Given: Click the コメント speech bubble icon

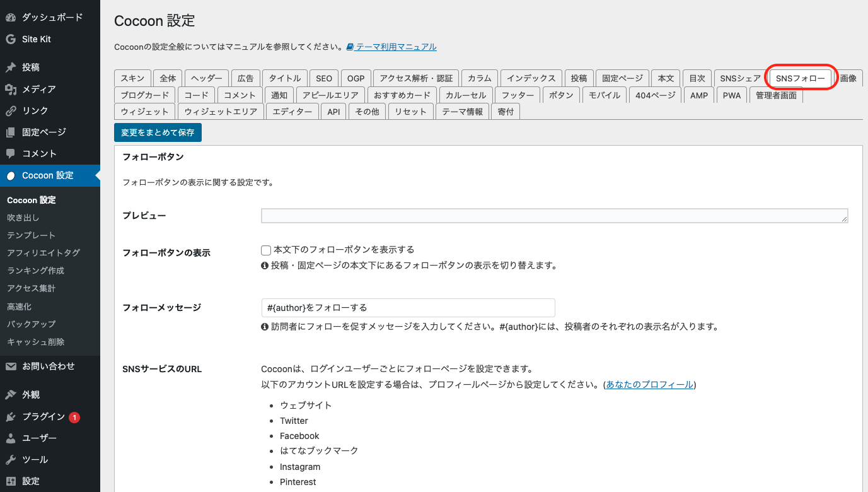Looking at the screenshot, I should [x=11, y=153].
